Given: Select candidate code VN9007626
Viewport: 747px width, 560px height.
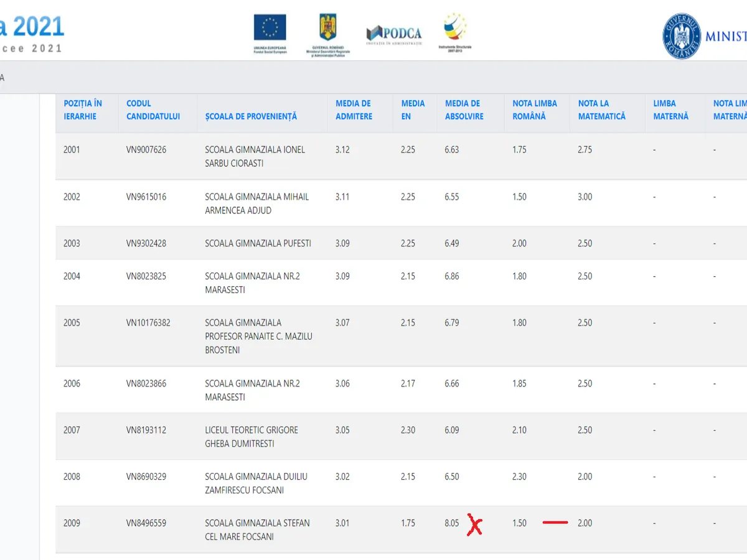Looking at the screenshot, I should point(146,150).
